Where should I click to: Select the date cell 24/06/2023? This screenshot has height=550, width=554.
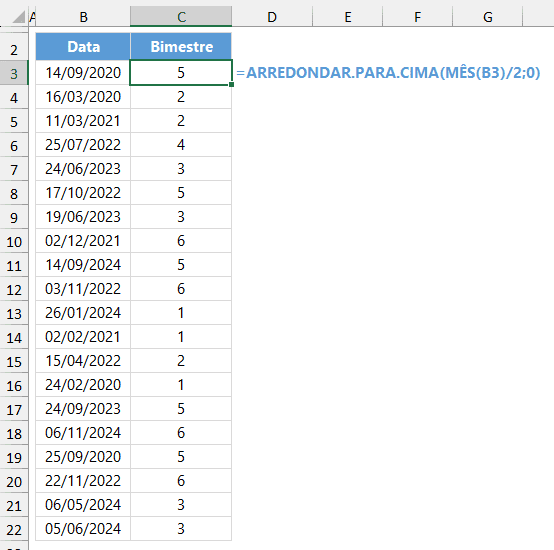point(83,169)
